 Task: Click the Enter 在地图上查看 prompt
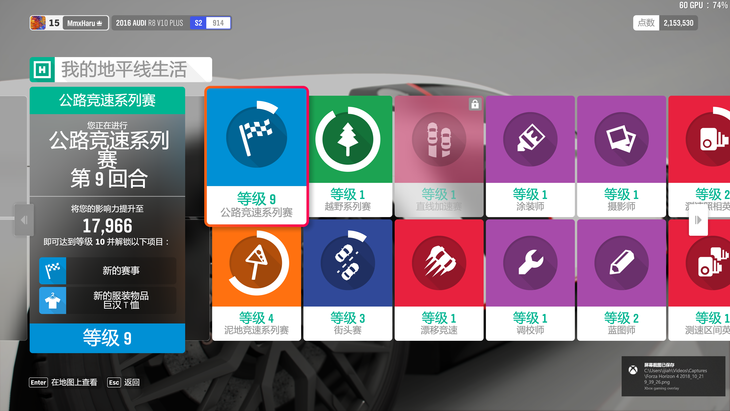pos(63,382)
